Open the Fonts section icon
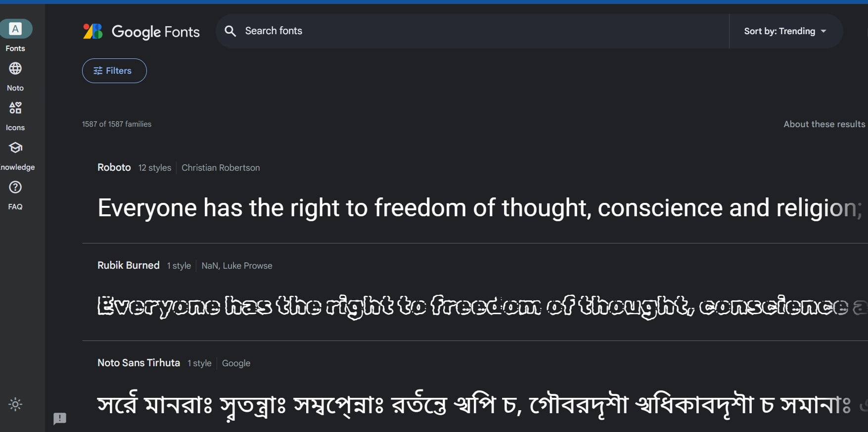868x432 pixels. pos(16,29)
